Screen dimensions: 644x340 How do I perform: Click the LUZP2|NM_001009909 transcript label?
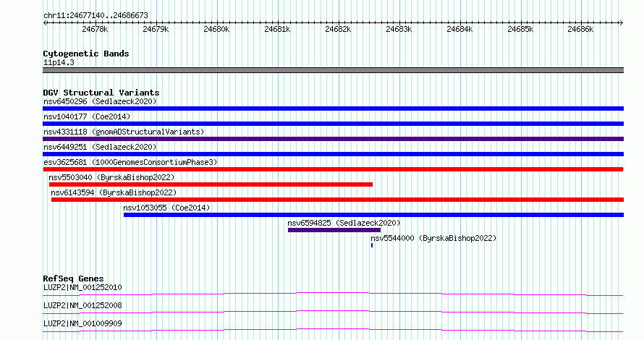82,323
